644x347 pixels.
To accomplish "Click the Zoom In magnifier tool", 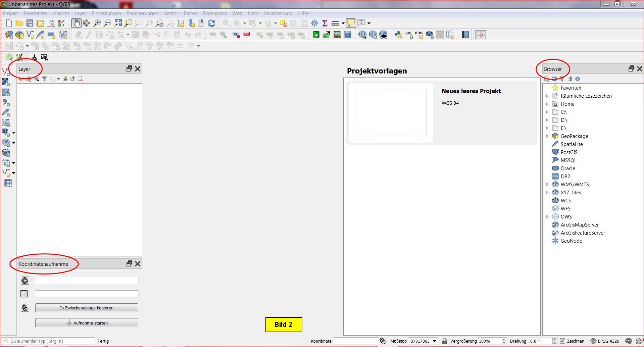I will [97, 23].
